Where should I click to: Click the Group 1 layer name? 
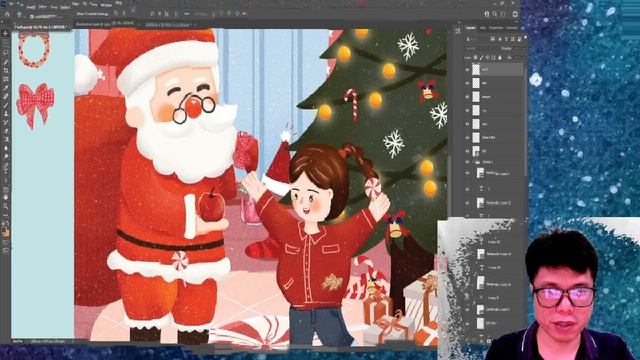(x=488, y=162)
